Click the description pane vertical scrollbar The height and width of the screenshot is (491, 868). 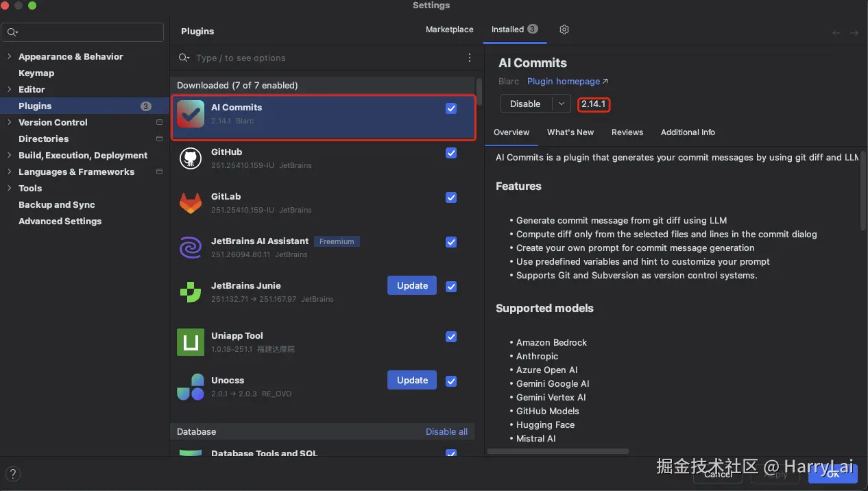click(x=863, y=191)
